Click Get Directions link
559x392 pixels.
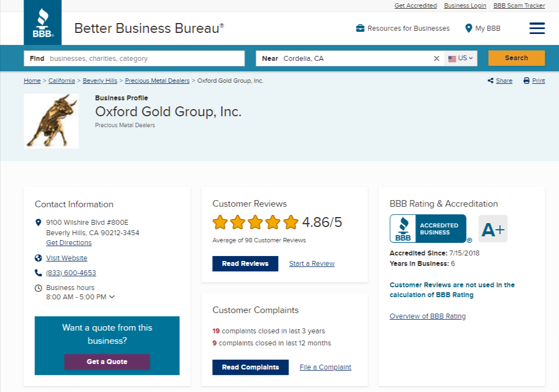point(69,243)
